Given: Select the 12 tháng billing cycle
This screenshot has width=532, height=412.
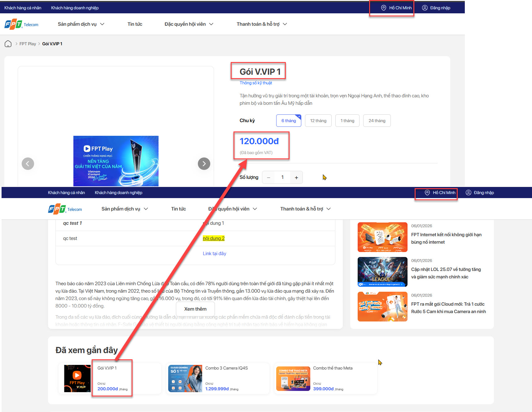Looking at the screenshot, I should 318,121.
